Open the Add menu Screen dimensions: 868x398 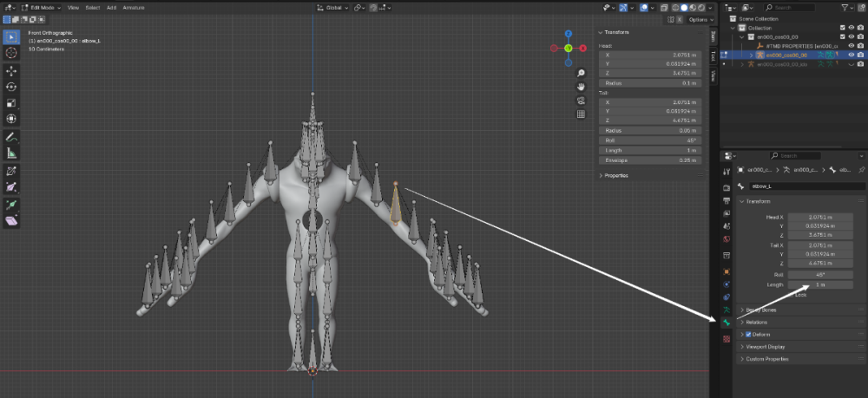(111, 8)
